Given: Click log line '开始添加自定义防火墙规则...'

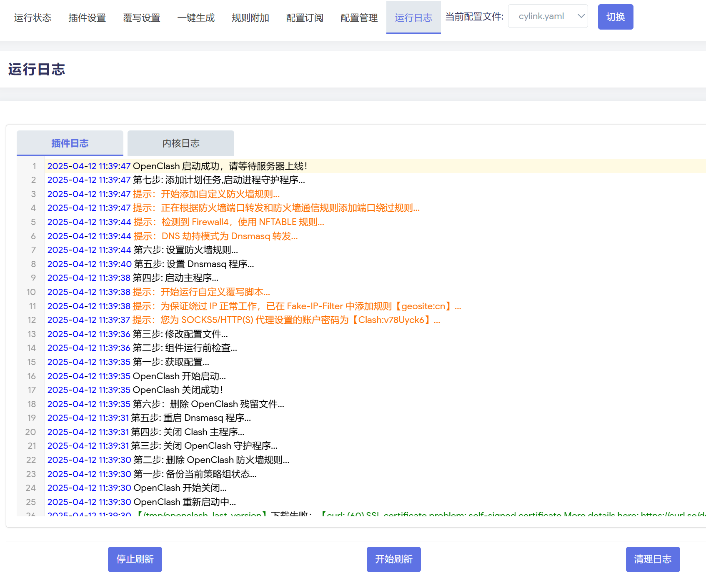Looking at the screenshot, I should 163,194.
